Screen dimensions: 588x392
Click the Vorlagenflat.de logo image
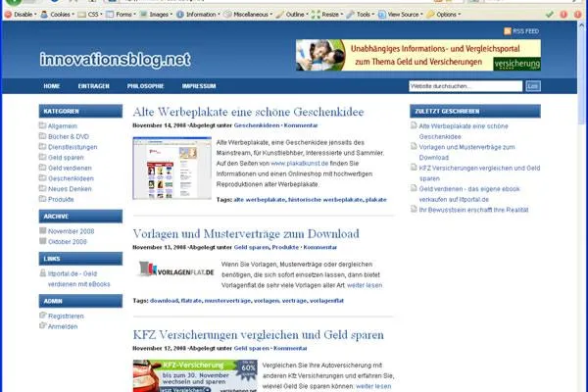175,269
